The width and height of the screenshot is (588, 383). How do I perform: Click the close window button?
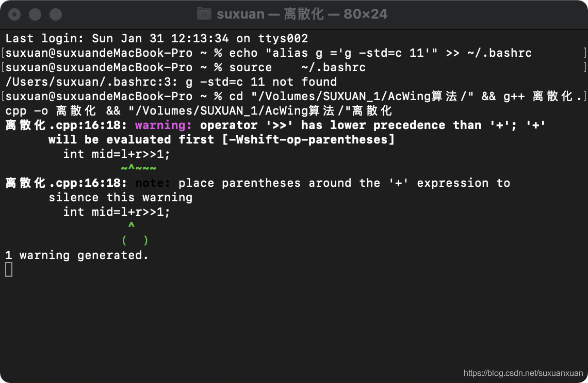(x=14, y=14)
